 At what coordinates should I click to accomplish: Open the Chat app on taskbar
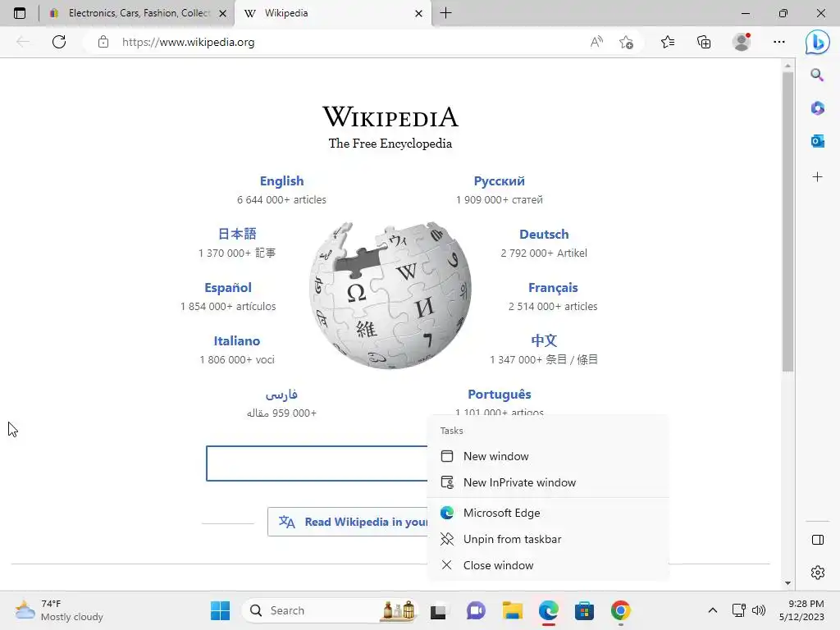[475, 610]
